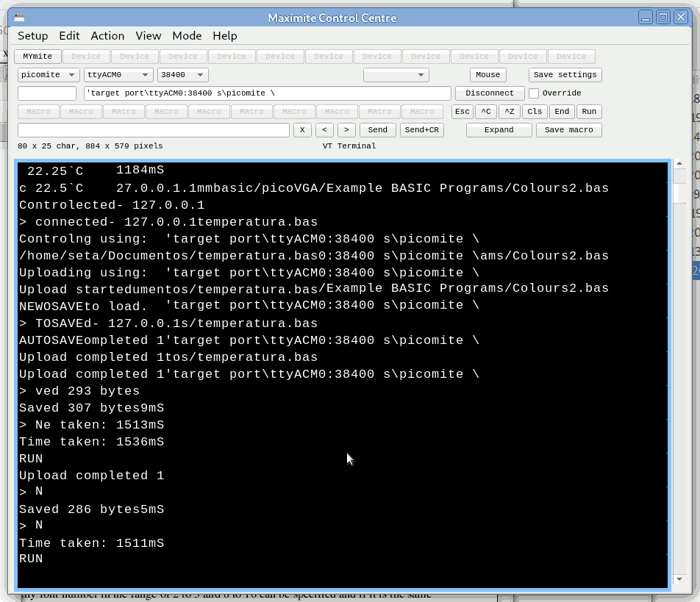Screen dimensions: 700x602
Task: Click the ^C break button
Action: click(x=486, y=112)
